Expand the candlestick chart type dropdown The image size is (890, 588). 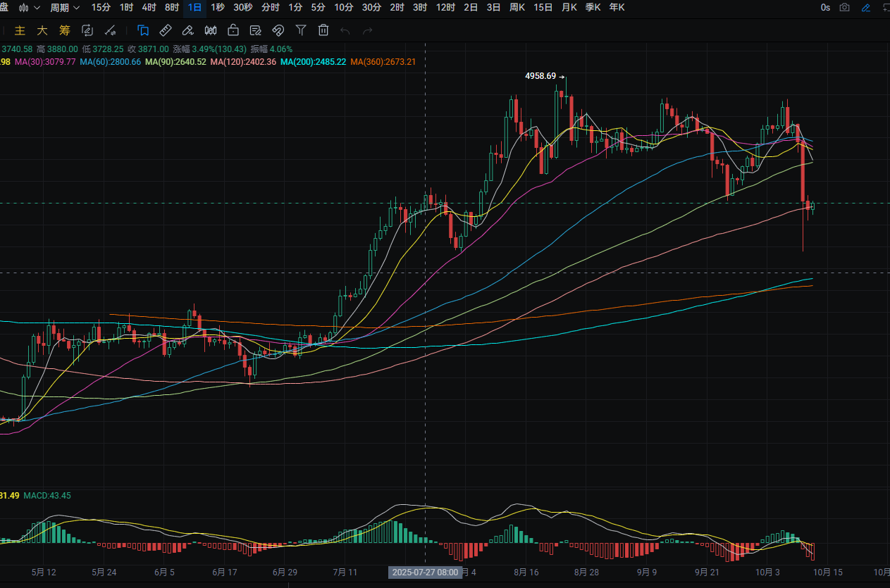[29, 8]
